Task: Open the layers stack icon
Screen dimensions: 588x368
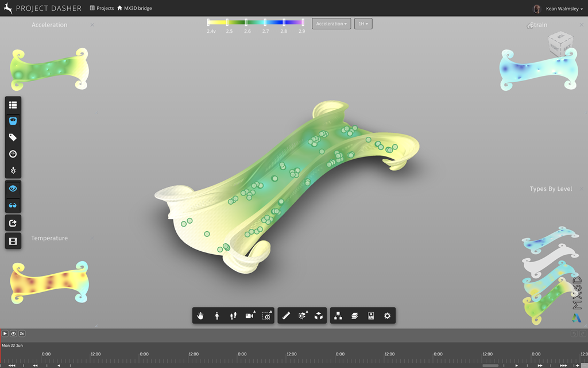Action: [x=355, y=316]
